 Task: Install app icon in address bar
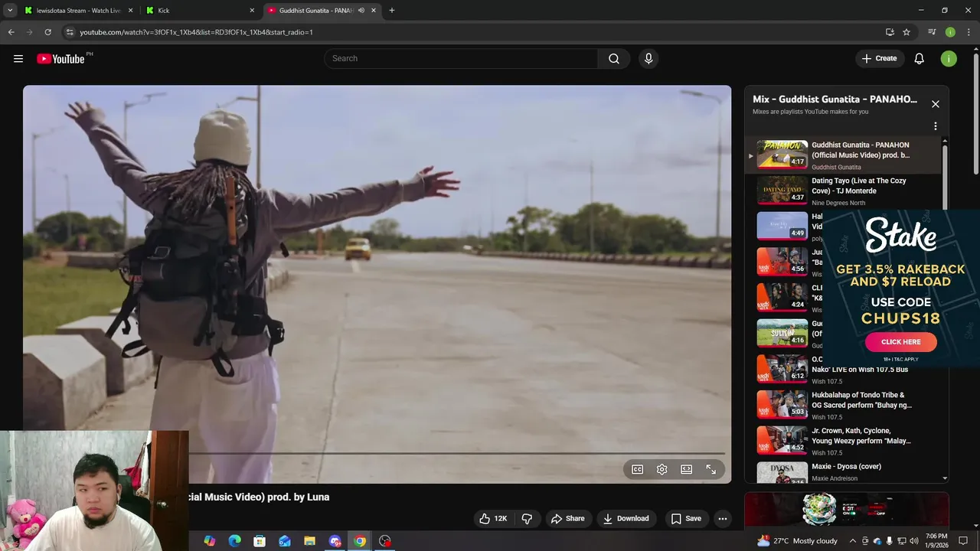(x=890, y=32)
